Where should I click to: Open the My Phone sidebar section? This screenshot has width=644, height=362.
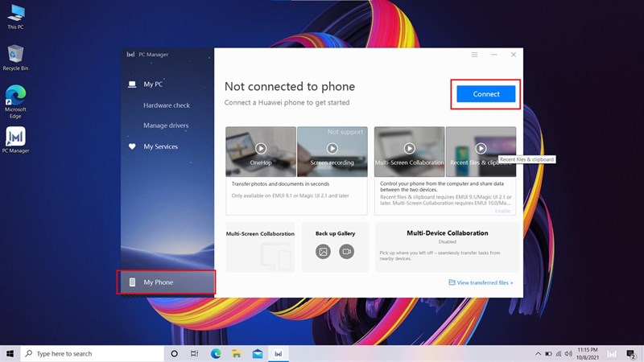(158, 282)
